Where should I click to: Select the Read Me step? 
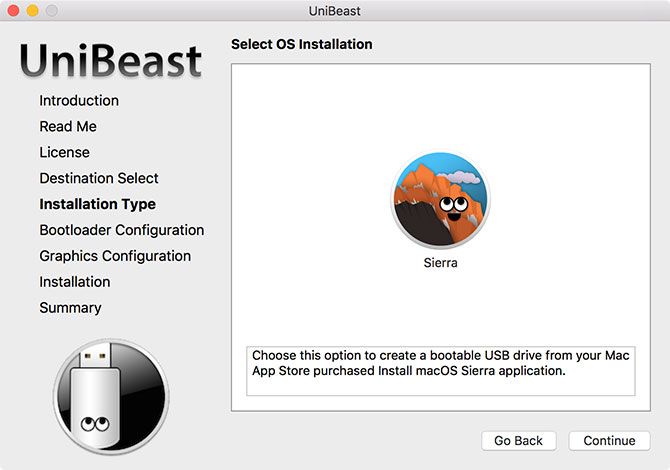tap(68, 126)
